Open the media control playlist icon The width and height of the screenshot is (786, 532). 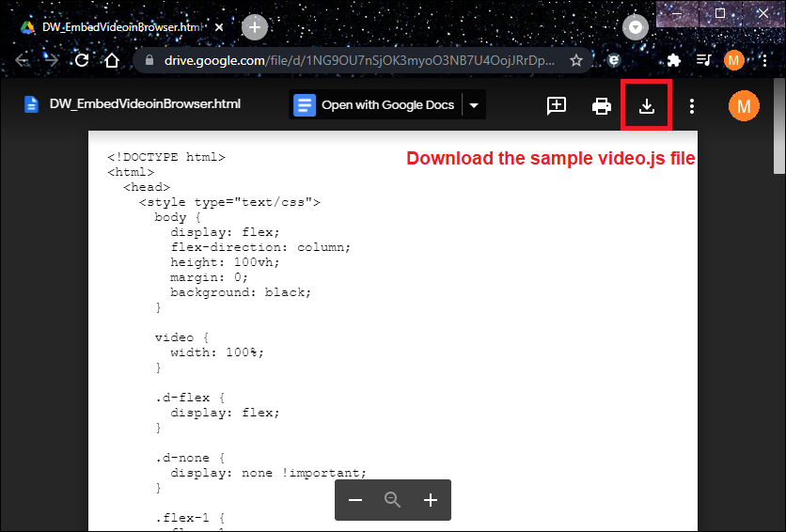pos(704,60)
